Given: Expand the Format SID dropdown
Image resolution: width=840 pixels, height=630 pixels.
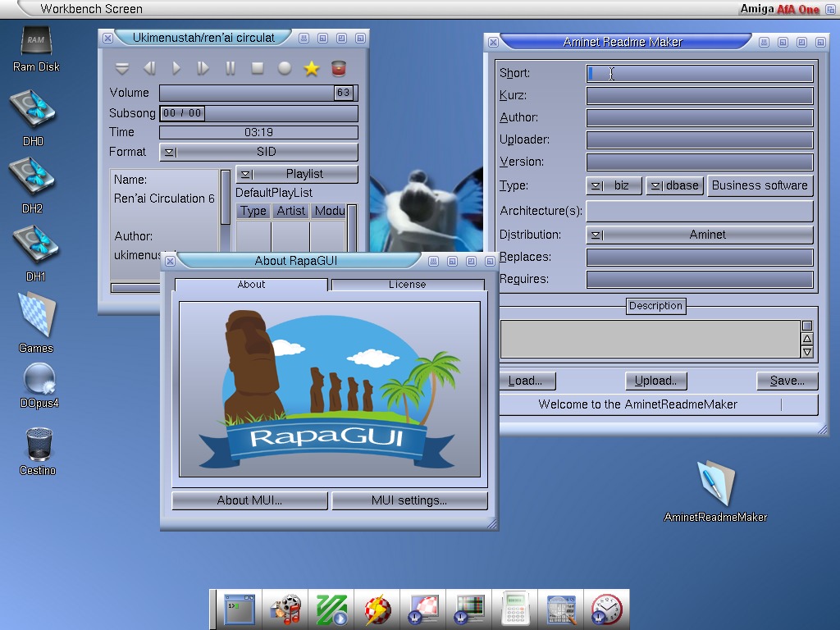Looking at the screenshot, I should tap(258, 152).
